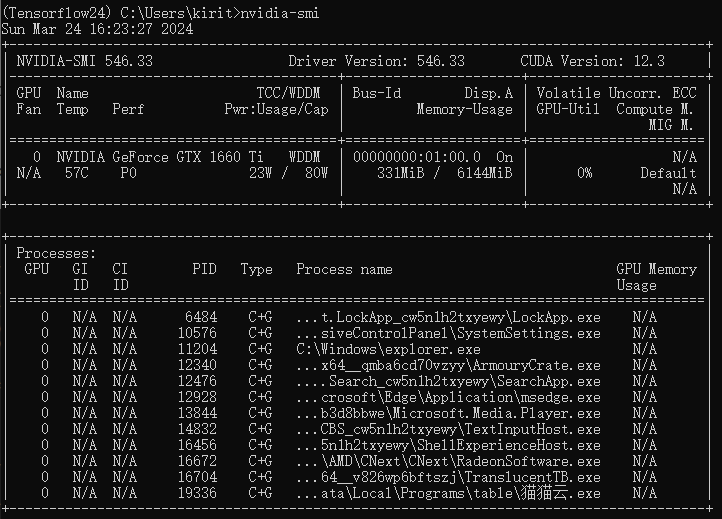Image resolution: width=722 pixels, height=519 pixels.
Task: Click the 57C temperature reading
Action: click(76, 173)
